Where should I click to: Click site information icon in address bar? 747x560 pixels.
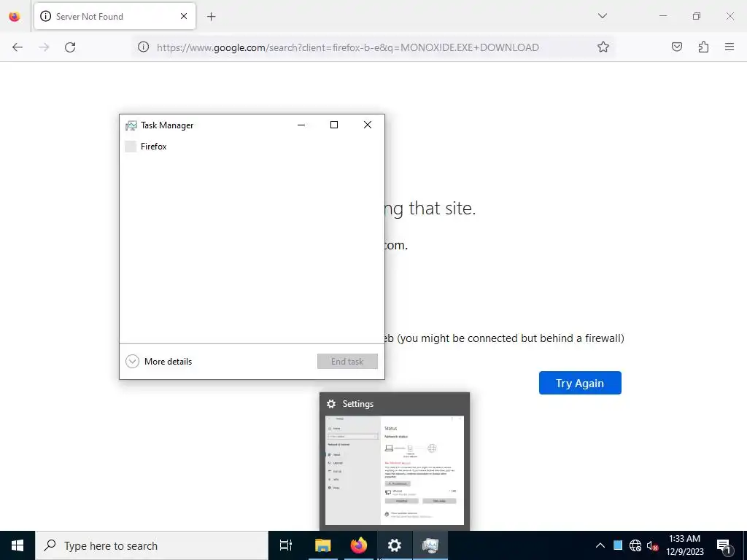(144, 47)
